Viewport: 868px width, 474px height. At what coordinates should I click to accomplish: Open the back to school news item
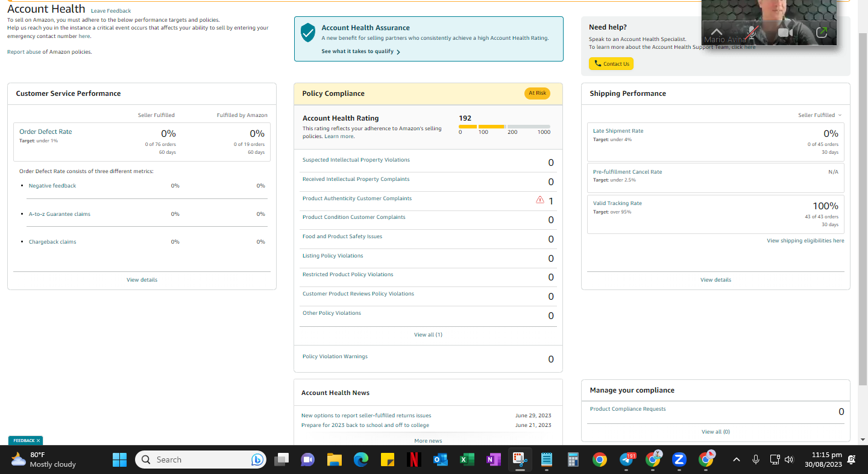click(x=365, y=425)
